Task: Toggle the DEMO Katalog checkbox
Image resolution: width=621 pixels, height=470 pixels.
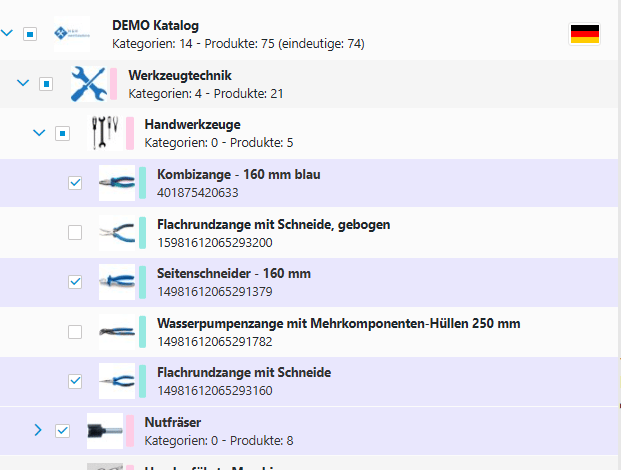Action: 30,34
